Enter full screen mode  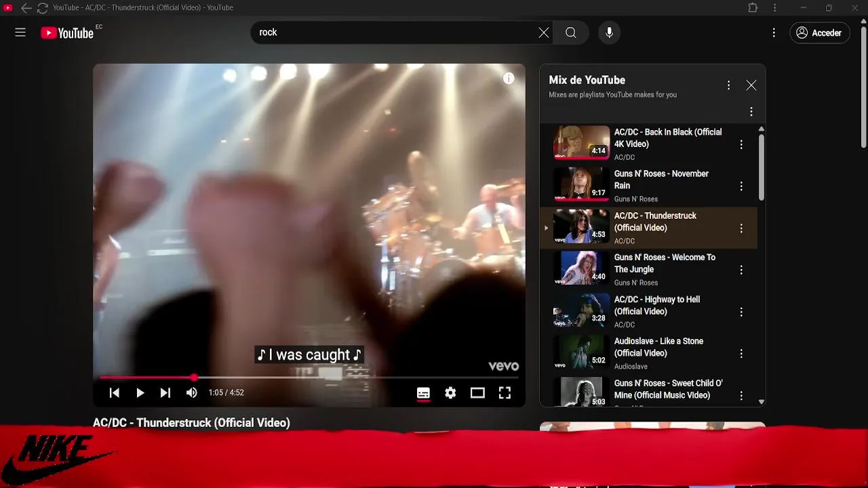coord(505,393)
